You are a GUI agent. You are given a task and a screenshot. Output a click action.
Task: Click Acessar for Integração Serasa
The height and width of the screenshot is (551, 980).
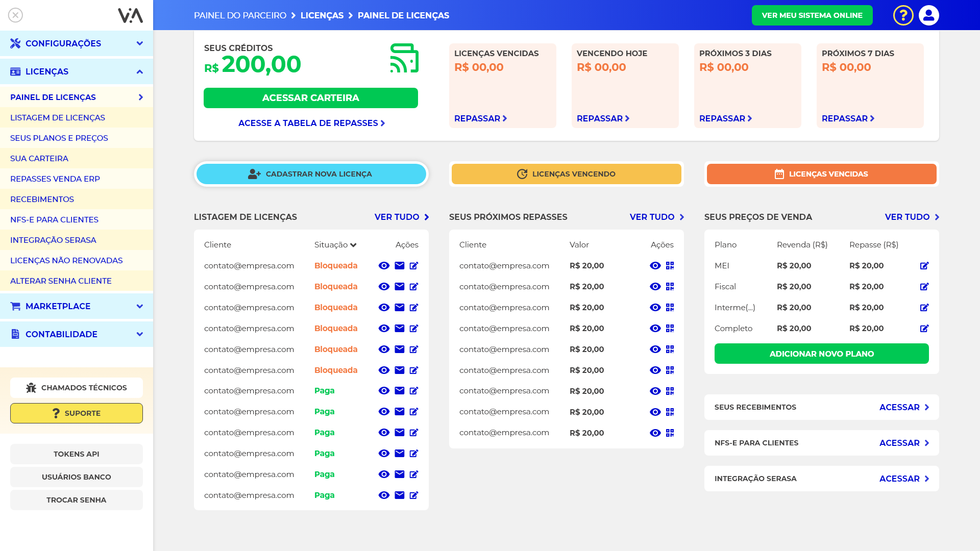904,479
